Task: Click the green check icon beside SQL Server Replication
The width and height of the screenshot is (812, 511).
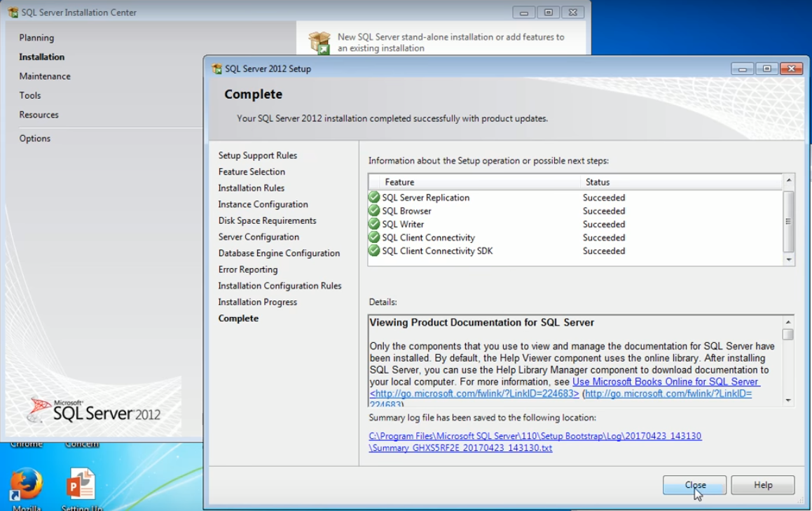Action: (x=374, y=197)
